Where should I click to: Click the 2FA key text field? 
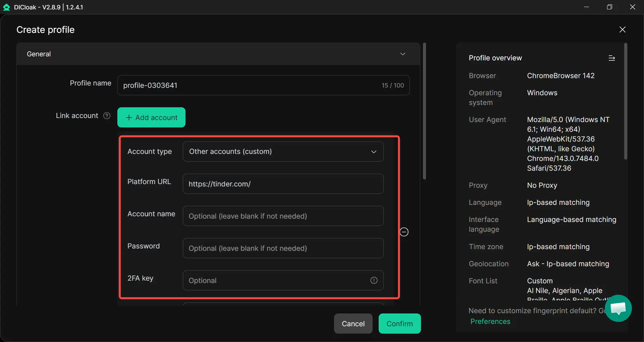pyautogui.click(x=275, y=280)
